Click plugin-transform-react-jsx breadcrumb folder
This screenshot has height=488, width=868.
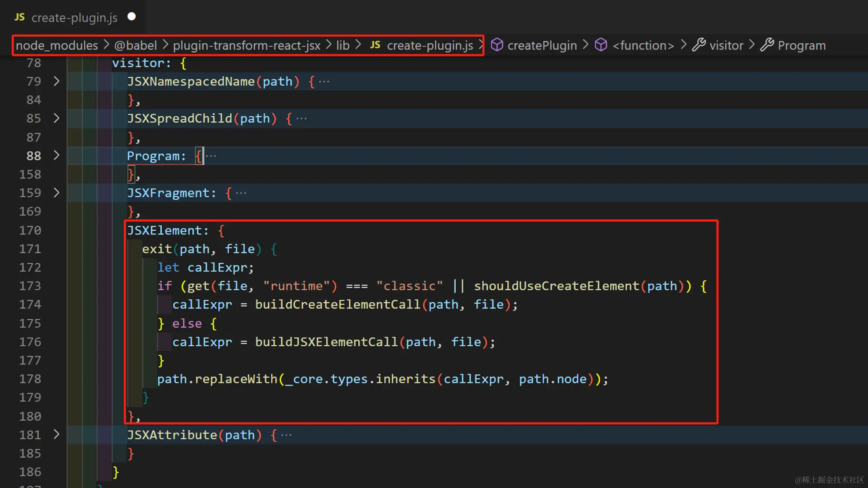point(247,46)
